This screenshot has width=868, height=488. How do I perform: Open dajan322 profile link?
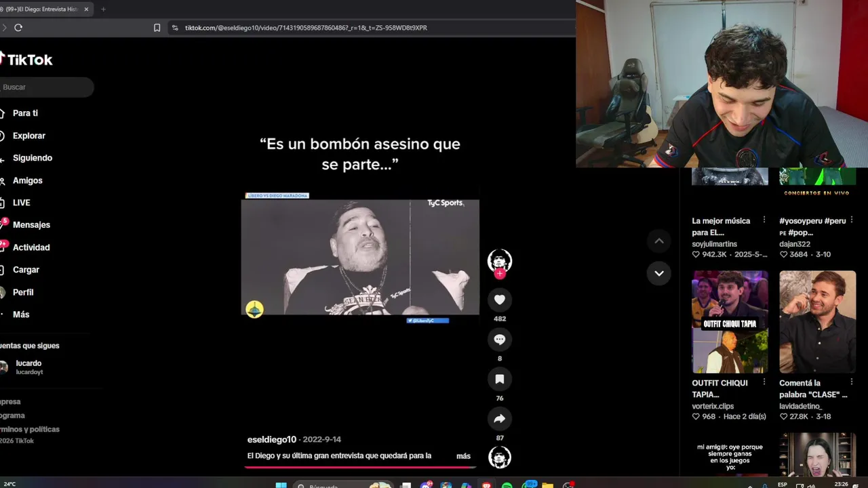[x=795, y=244]
